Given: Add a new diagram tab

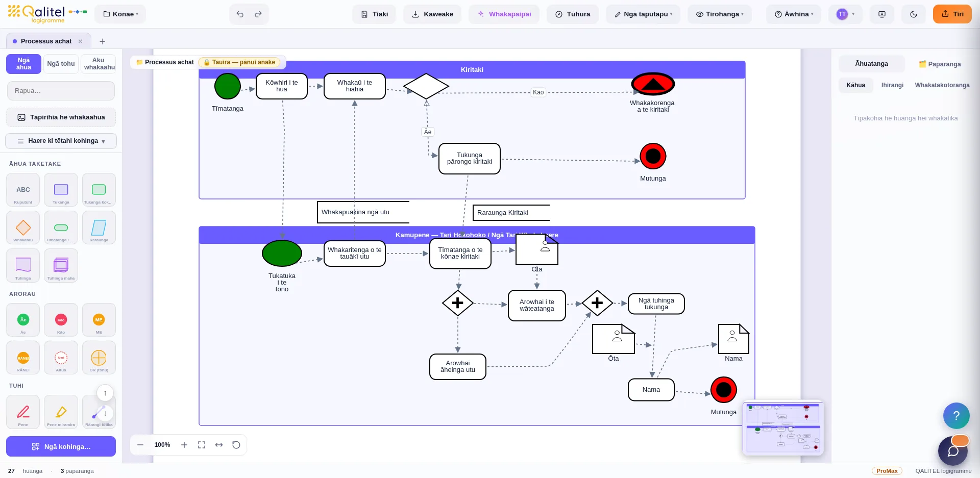Looking at the screenshot, I should [102, 41].
